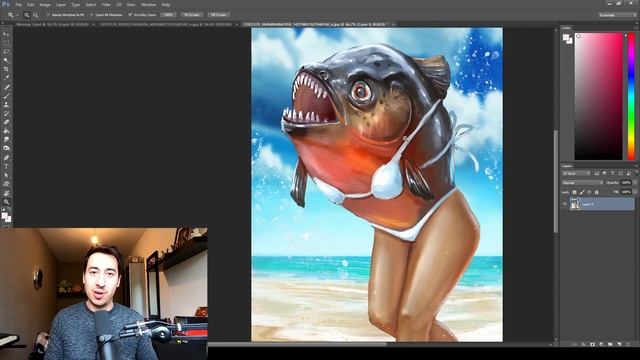Open the workspace switcher dropdown
Image resolution: width=640 pixels, height=360 pixels.
coord(617,15)
